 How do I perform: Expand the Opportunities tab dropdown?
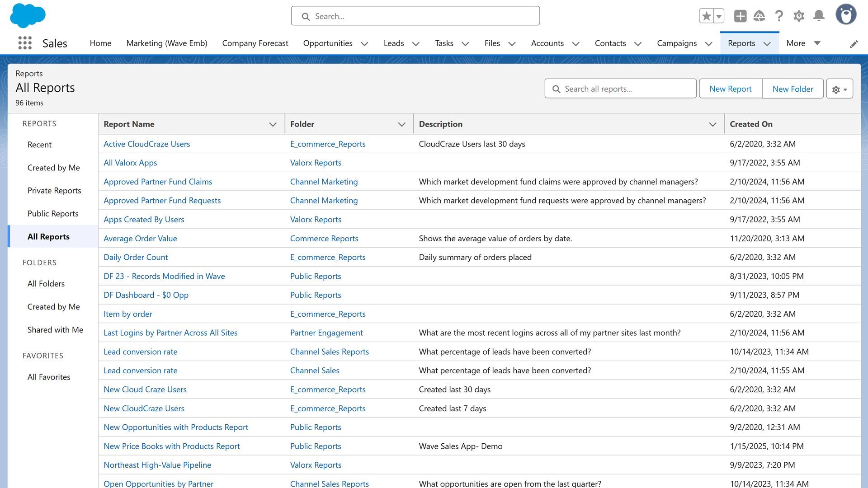pyautogui.click(x=364, y=44)
